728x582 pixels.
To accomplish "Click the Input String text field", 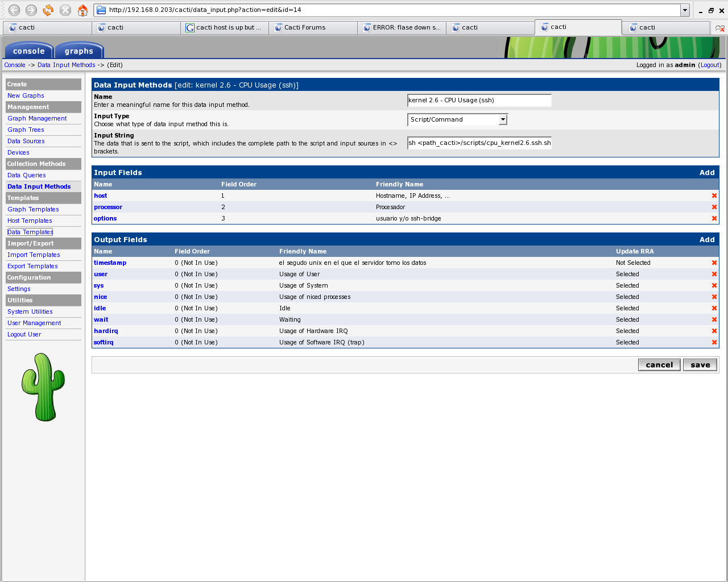I will 479,143.
